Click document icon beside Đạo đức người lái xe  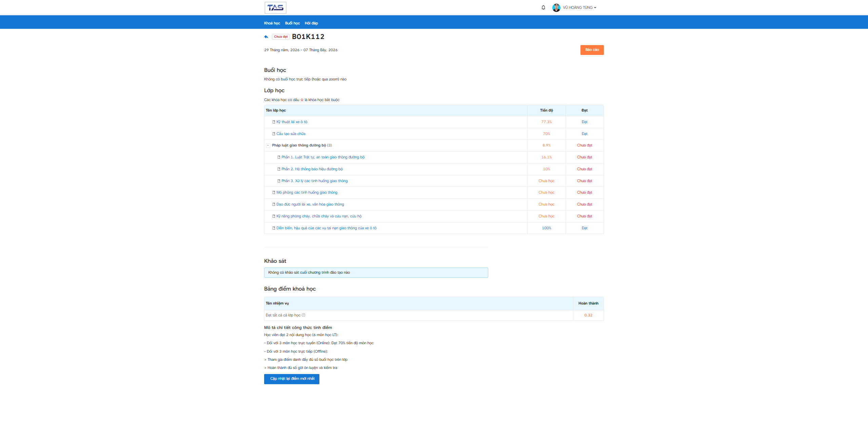click(x=274, y=204)
